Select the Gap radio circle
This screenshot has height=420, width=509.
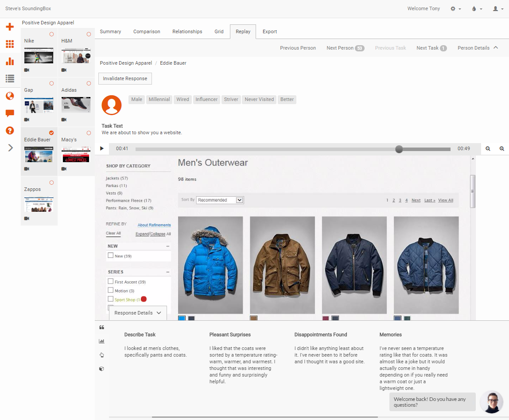pyautogui.click(x=51, y=83)
